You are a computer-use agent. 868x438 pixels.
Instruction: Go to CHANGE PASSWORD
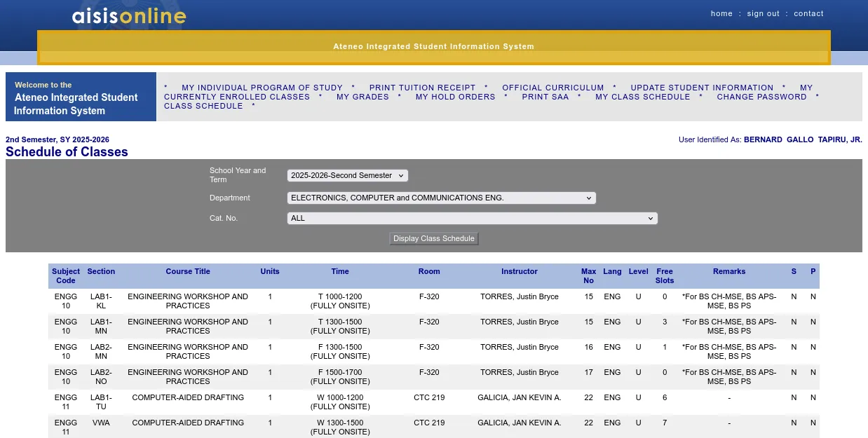click(x=761, y=97)
